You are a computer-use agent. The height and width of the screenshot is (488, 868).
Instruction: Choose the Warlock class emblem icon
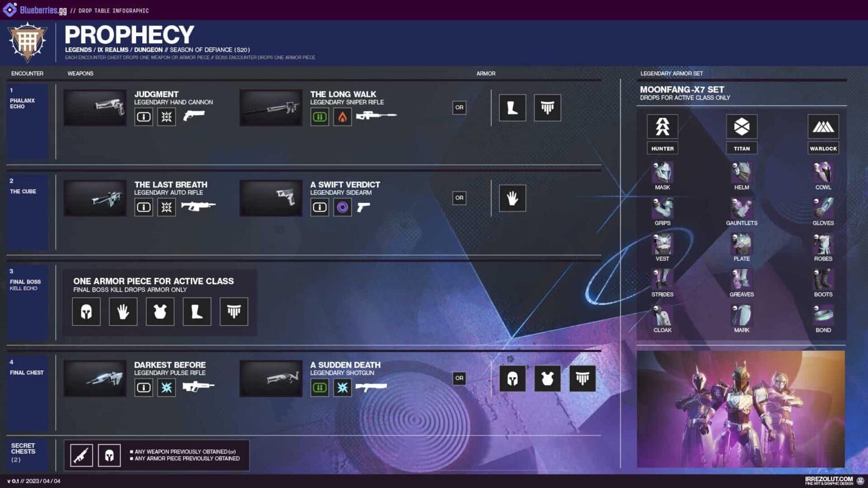coord(823,127)
